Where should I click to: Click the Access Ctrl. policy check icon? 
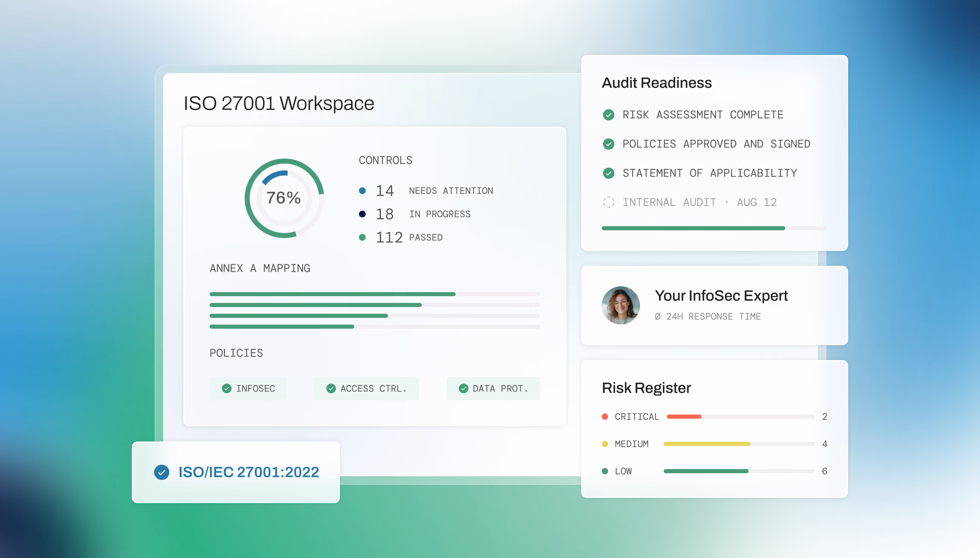pyautogui.click(x=331, y=388)
